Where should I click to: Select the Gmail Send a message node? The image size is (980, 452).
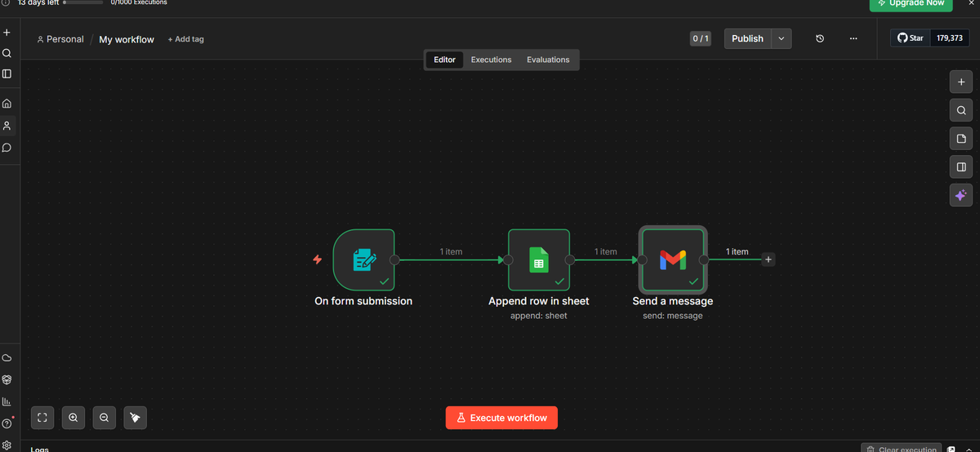click(673, 260)
